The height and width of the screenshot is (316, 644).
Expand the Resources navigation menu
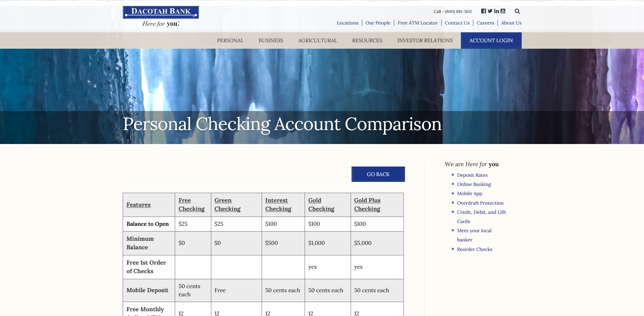[367, 41]
